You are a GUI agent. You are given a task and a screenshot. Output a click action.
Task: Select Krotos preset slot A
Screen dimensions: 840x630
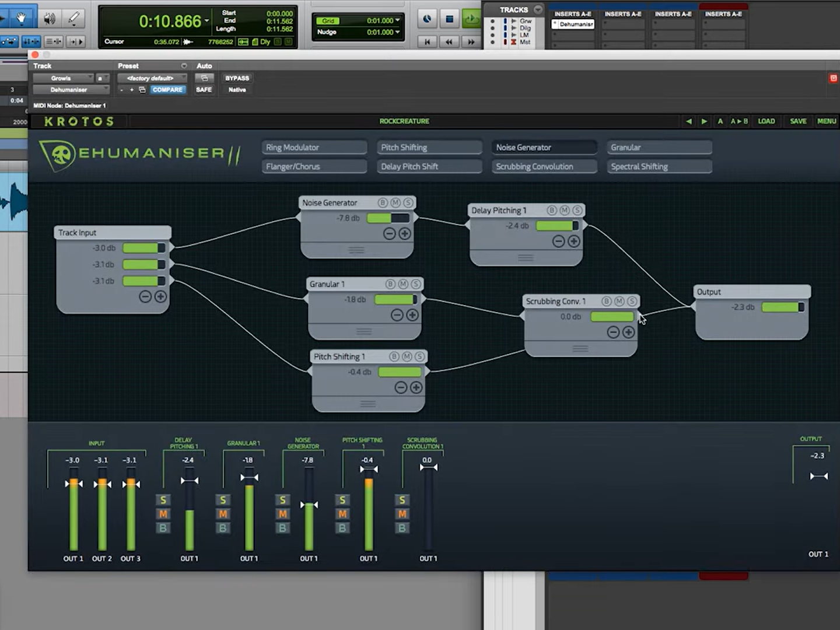pos(720,121)
